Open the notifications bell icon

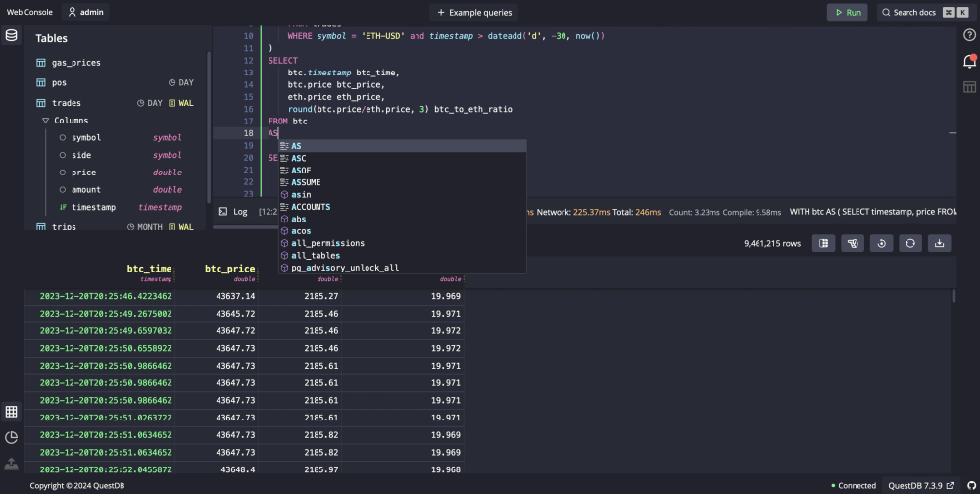point(969,61)
